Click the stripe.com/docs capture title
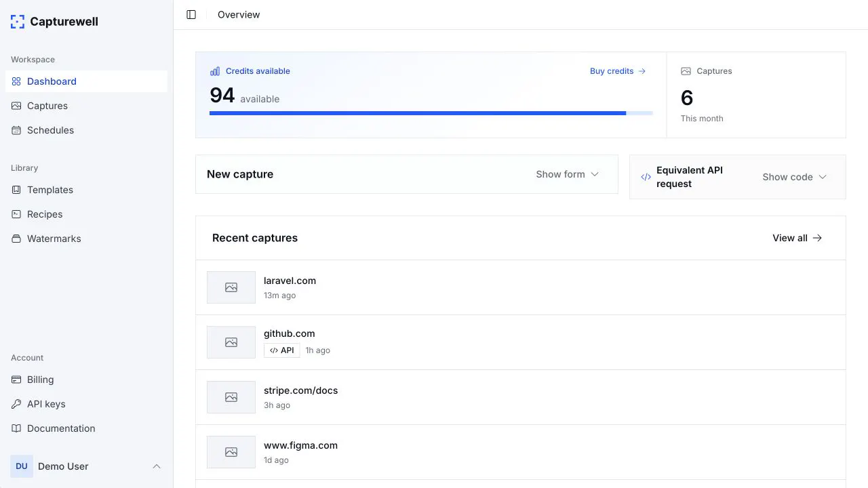The height and width of the screenshot is (488, 868). [x=300, y=390]
